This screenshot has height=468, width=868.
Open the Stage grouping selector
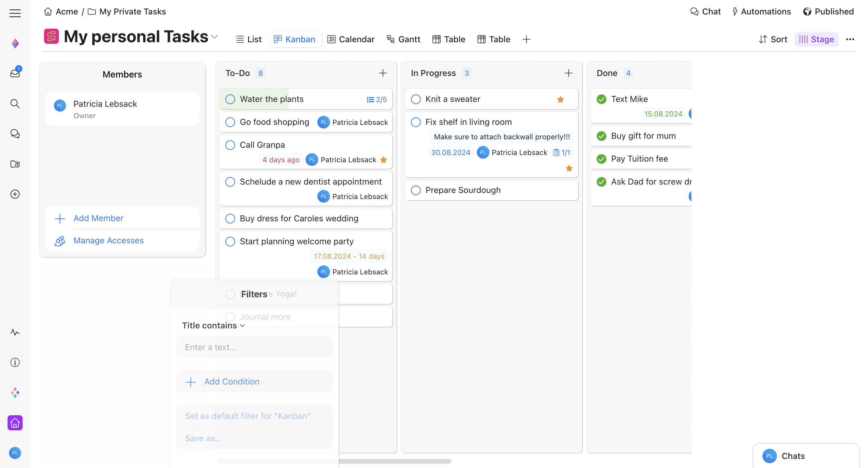point(816,40)
